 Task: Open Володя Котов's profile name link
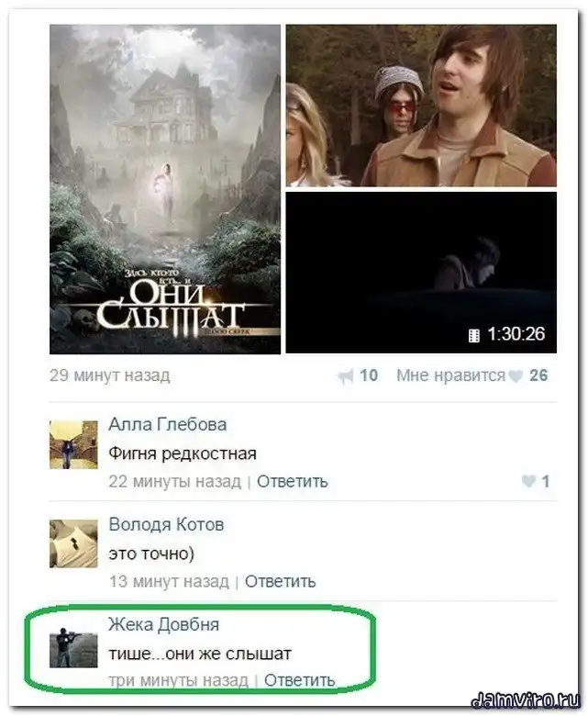pyautogui.click(x=166, y=524)
